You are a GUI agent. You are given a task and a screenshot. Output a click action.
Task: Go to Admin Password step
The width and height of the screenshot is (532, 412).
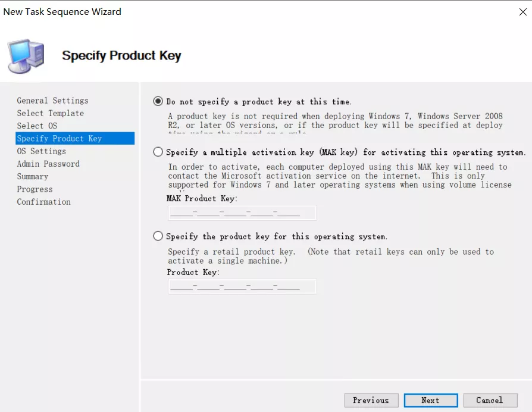pyautogui.click(x=48, y=164)
